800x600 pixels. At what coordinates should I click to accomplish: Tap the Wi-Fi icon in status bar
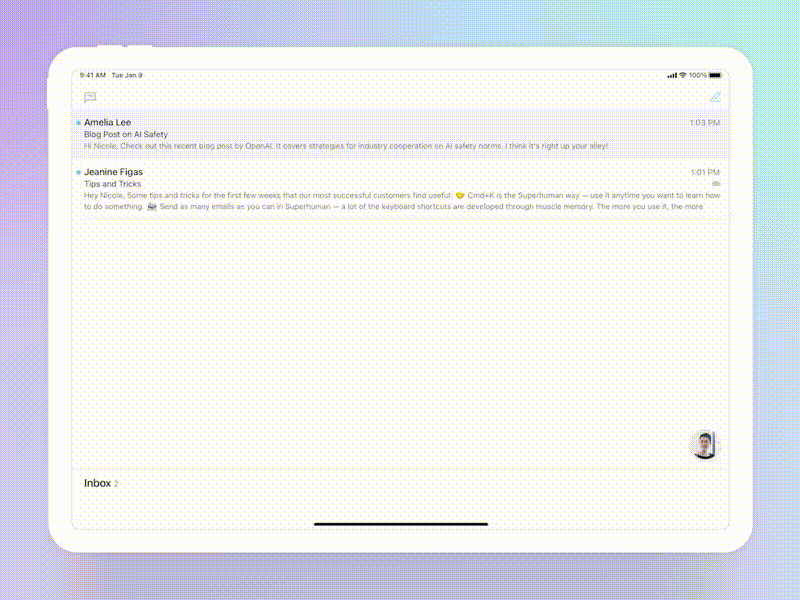pyautogui.click(x=683, y=75)
